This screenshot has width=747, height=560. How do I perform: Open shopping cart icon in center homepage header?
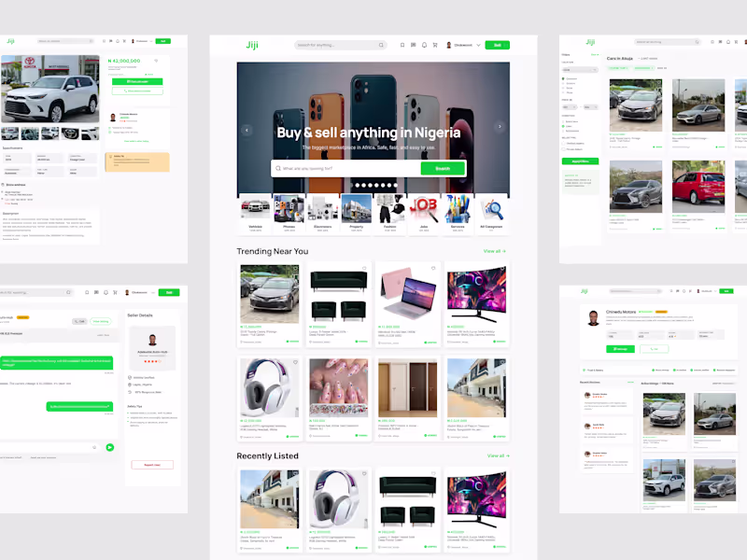point(435,45)
